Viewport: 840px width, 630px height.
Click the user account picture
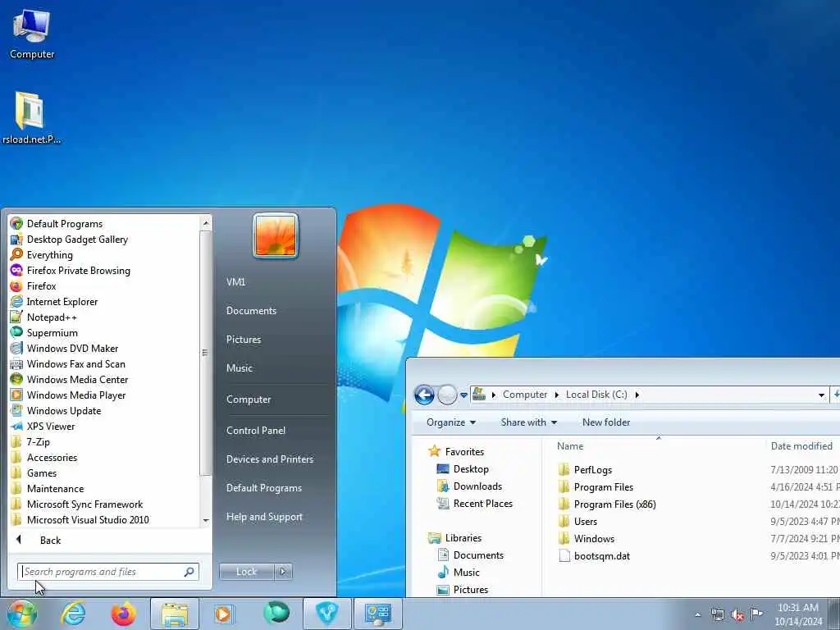click(276, 235)
